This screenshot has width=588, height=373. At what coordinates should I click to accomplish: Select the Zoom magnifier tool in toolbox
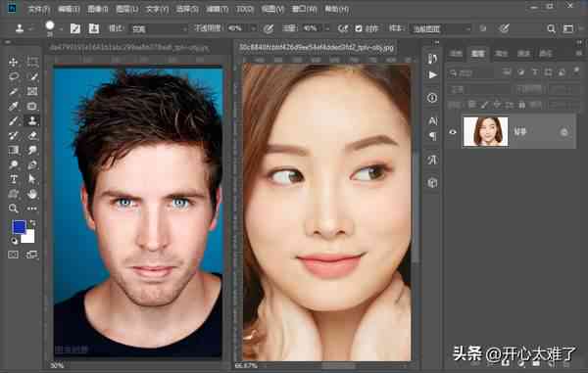[x=14, y=209]
